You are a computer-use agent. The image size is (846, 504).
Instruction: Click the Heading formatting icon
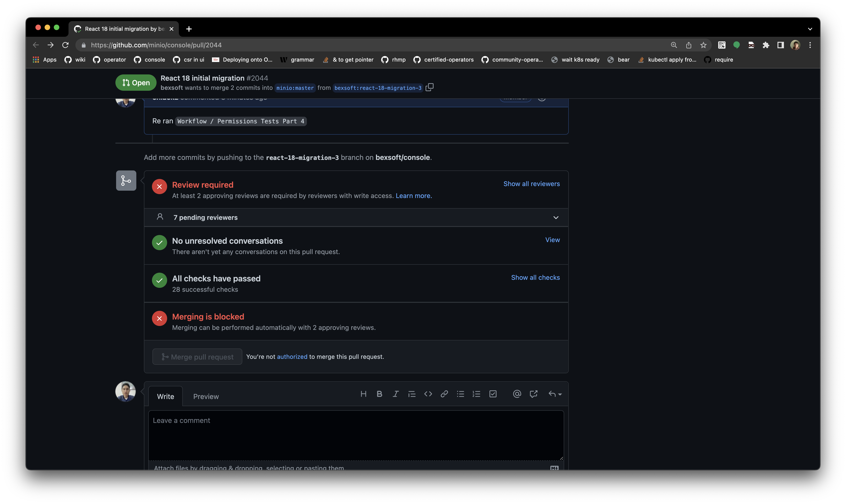coord(363,394)
